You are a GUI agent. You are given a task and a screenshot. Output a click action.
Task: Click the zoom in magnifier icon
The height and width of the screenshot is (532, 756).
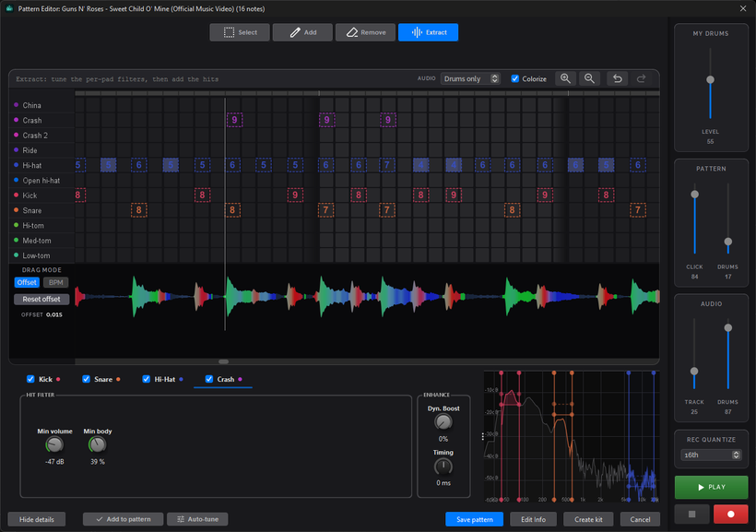(565, 78)
